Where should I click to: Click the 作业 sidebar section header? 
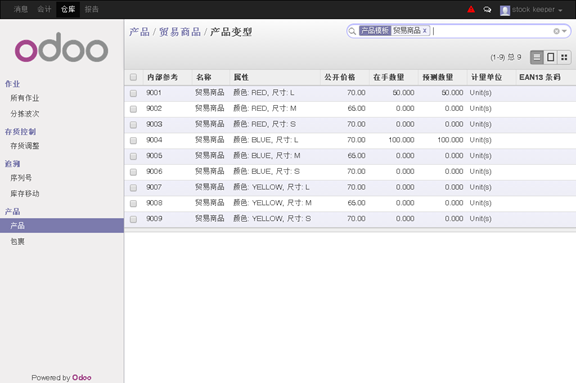(12, 84)
